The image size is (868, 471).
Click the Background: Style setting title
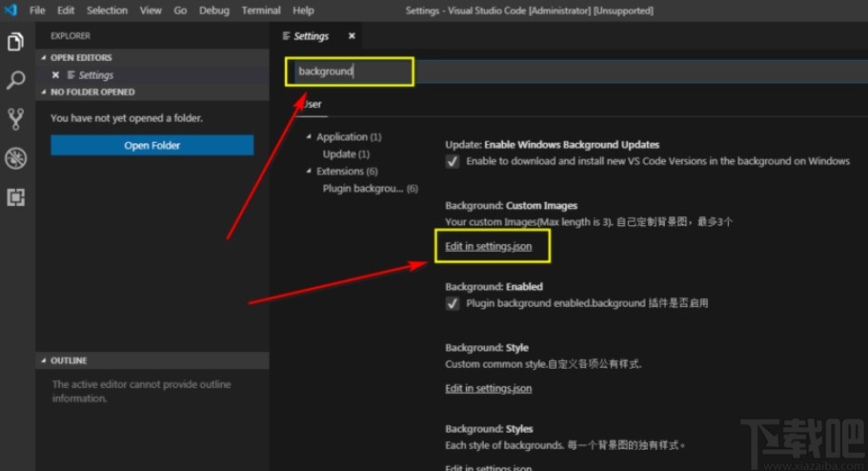click(487, 348)
